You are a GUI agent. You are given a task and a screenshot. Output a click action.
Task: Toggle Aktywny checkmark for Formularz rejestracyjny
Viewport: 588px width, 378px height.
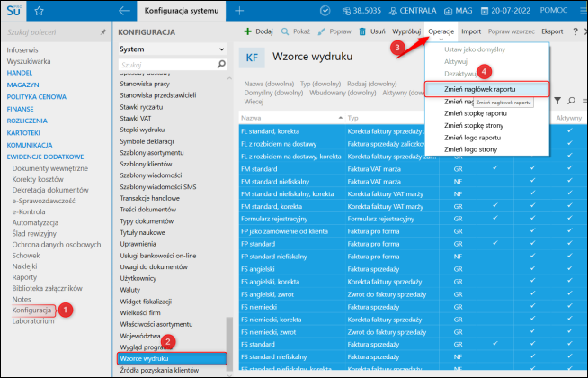(570, 218)
